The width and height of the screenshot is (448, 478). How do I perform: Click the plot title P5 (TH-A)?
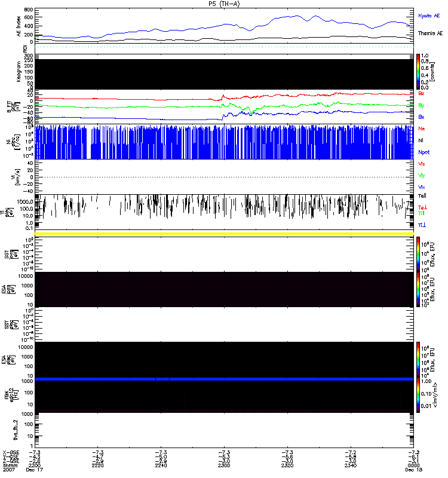pyautogui.click(x=224, y=4)
